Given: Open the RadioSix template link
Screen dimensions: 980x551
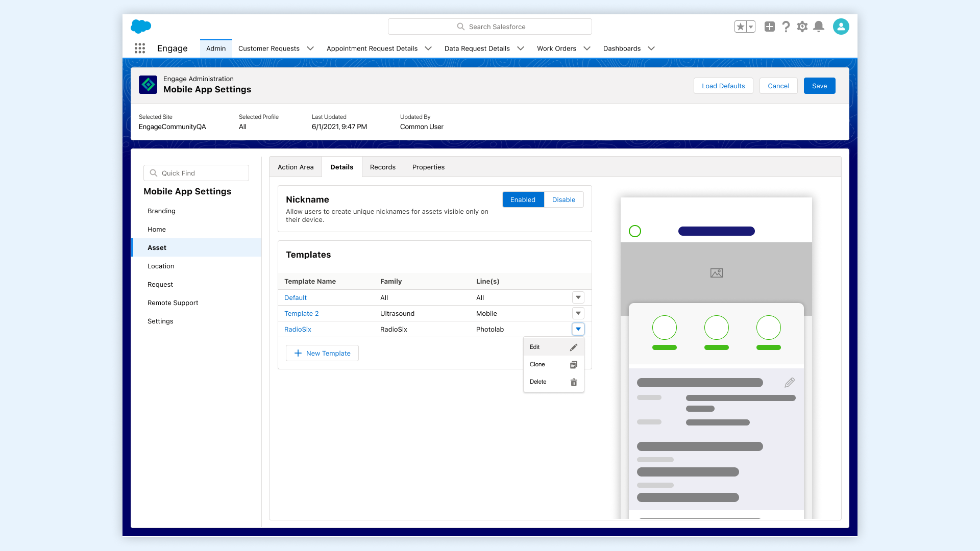Looking at the screenshot, I should click(x=298, y=329).
